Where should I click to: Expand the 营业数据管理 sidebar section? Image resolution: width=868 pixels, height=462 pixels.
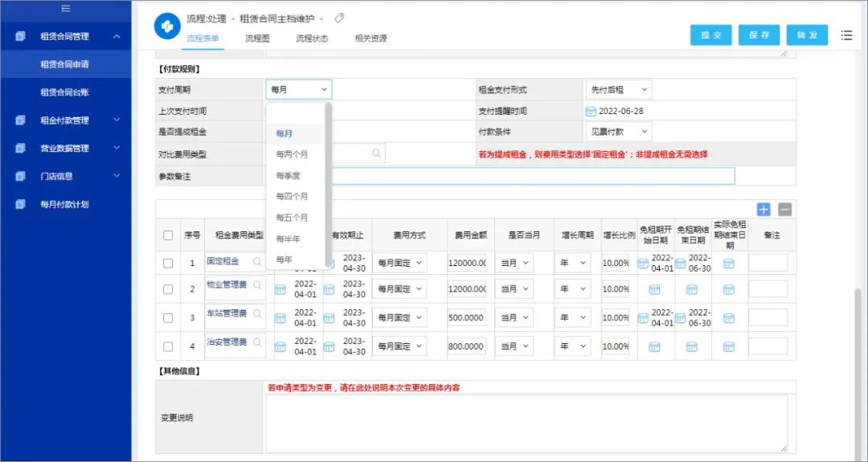[x=117, y=148]
